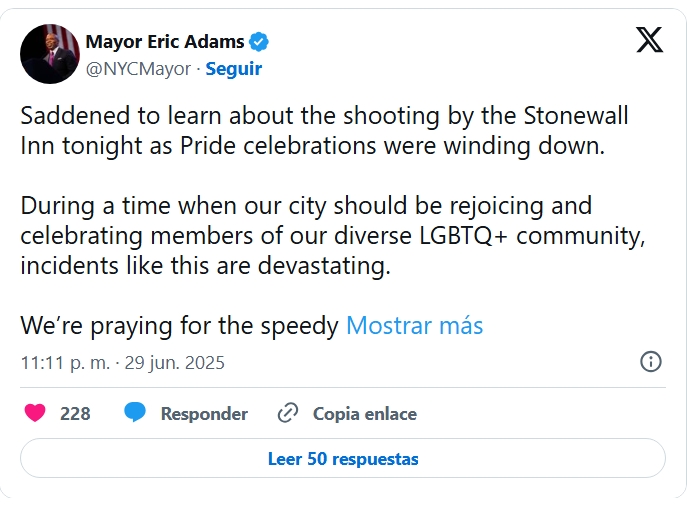Viewport: 687px width, 515px height.
Task: Open the @NYCMayor handle
Action: pyautogui.click(x=138, y=69)
